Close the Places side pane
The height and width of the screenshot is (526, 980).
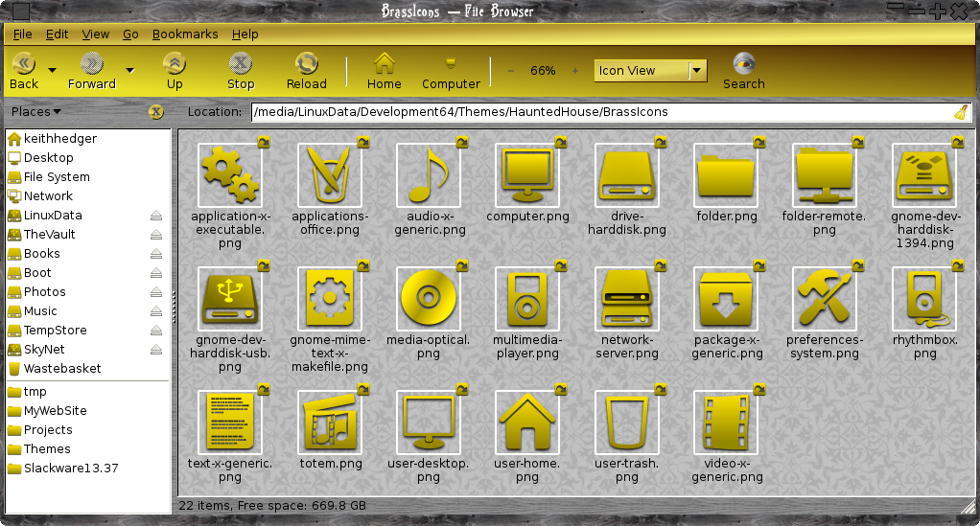[156, 112]
